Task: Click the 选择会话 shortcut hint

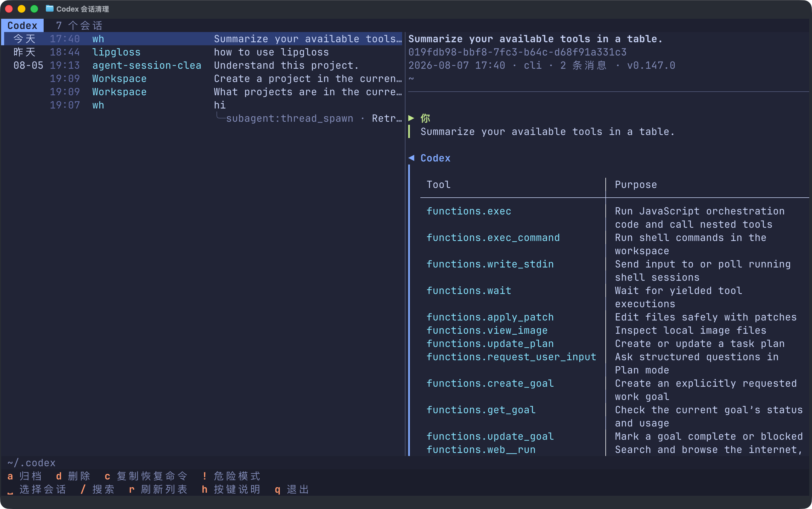Action: tap(37, 489)
